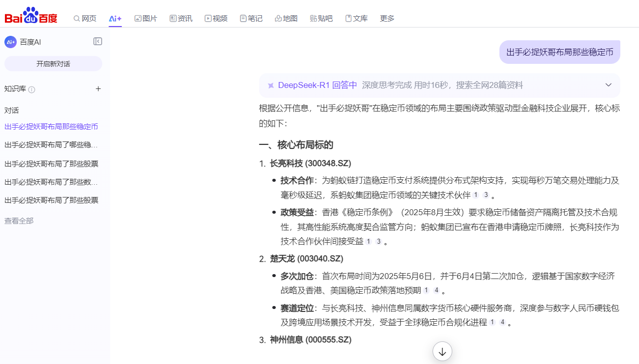Open citation 3 after 关键技术伙伴
The width and height of the screenshot is (639, 364).
[x=486, y=195]
